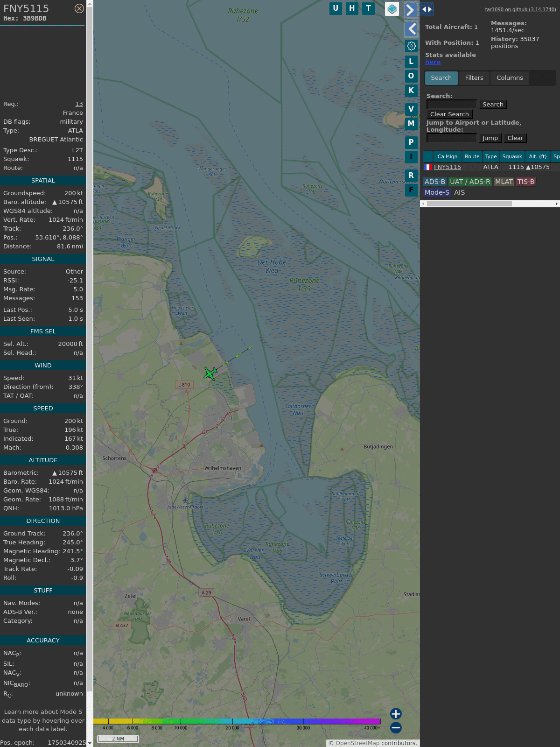Toggle the L labels button

[x=411, y=62]
